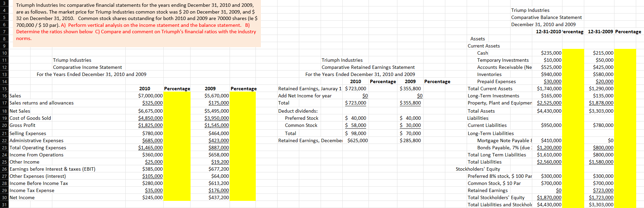Select the Inventories value $940,000

(x=551, y=74)
